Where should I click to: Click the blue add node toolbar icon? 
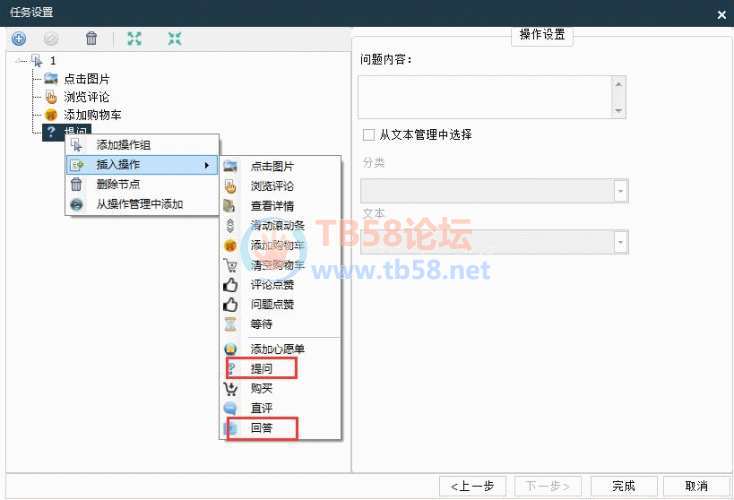pyautogui.click(x=19, y=39)
